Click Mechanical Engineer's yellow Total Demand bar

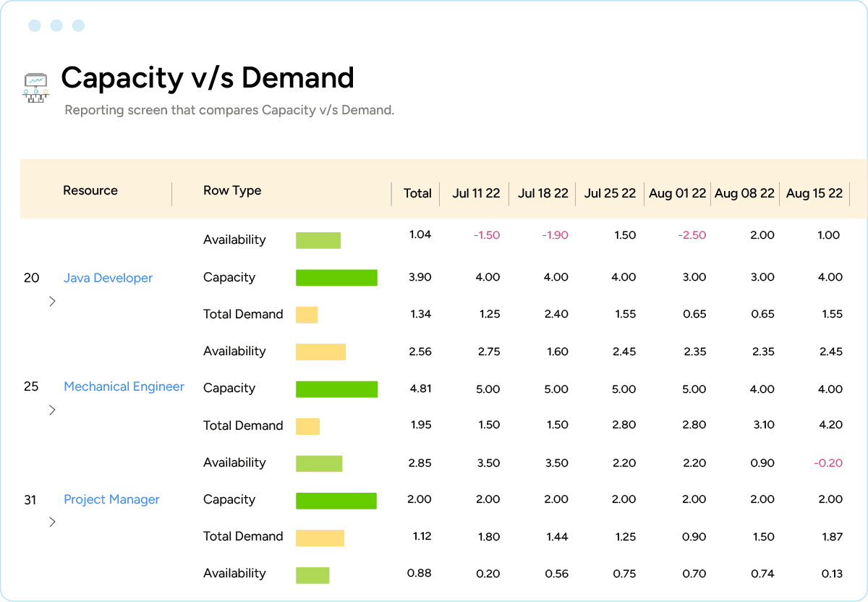click(307, 425)
